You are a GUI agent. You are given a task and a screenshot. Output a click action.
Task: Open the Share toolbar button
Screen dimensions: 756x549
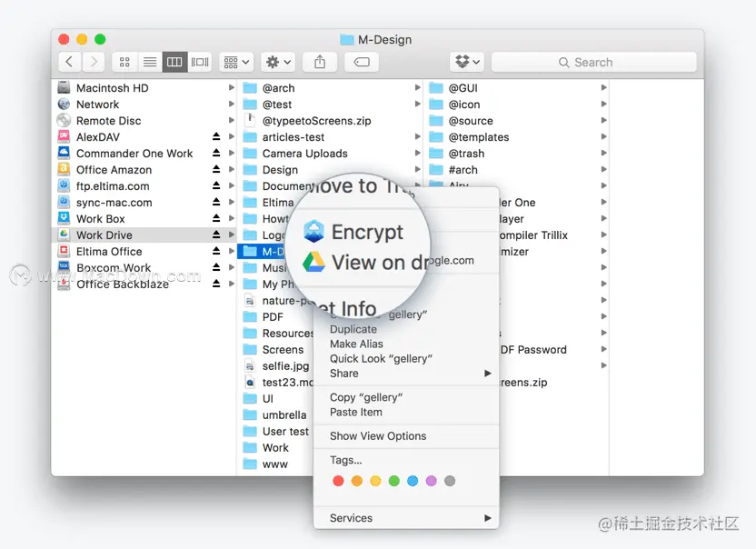(320, 62)
